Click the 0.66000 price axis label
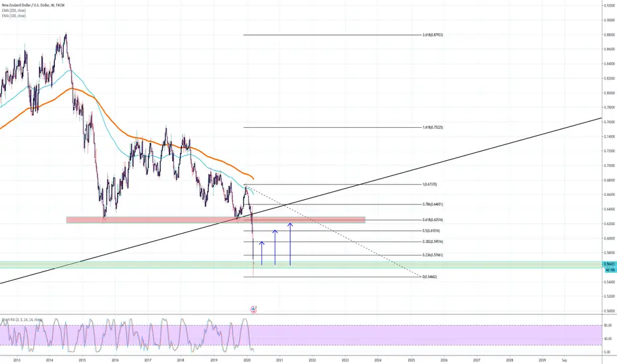Image resolution: width=617 pixels, height=364 pixels. (610, 195)
